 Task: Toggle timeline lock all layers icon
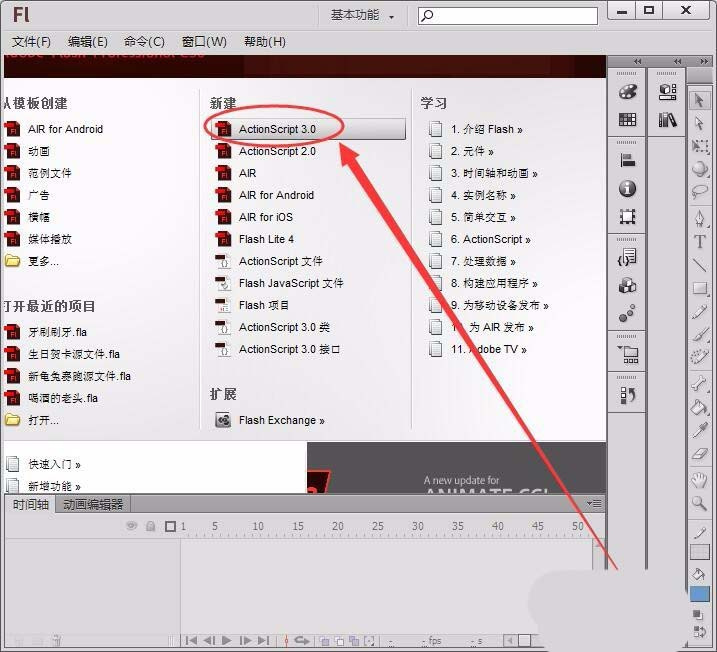[150, 526]
